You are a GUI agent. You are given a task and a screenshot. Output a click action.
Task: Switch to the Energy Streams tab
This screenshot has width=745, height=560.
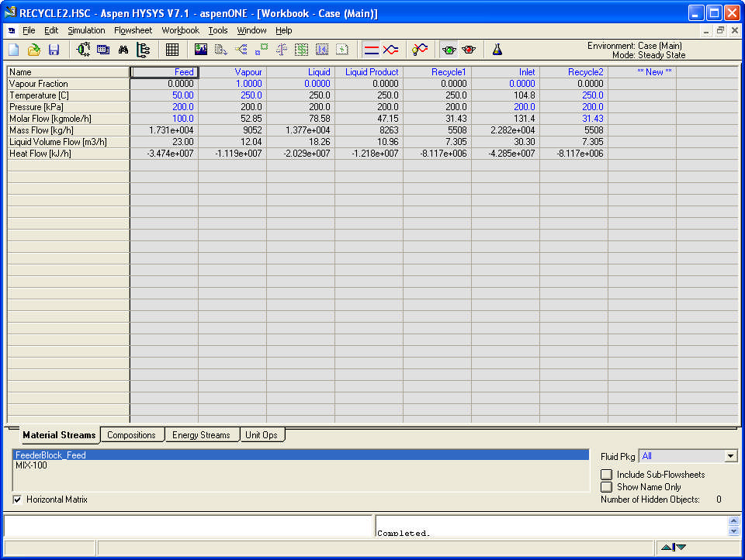tap(201, 435)
